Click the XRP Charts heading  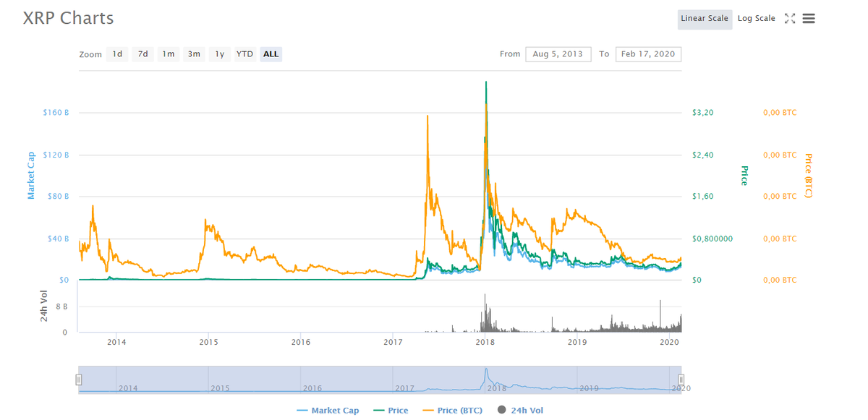pos(68,19)
